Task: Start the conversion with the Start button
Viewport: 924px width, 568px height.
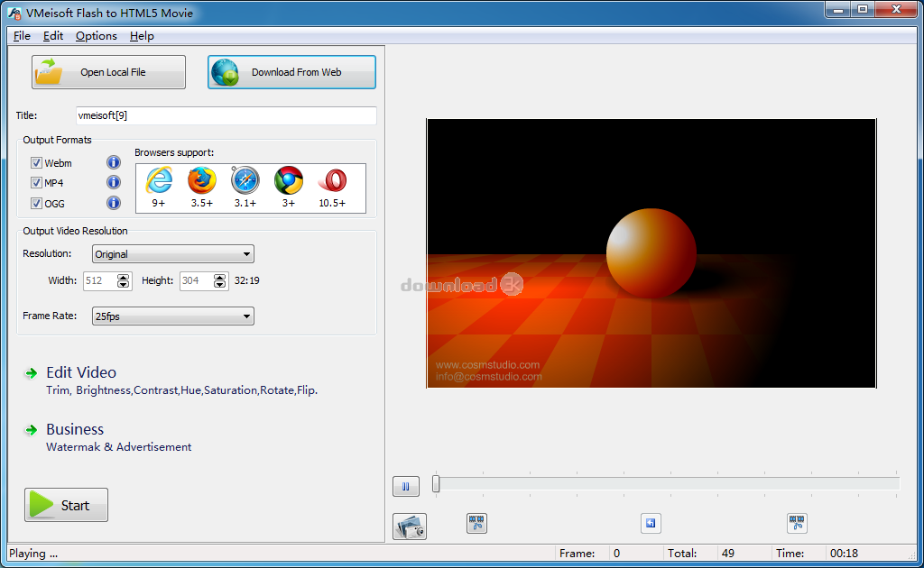Action: (66, 505)
